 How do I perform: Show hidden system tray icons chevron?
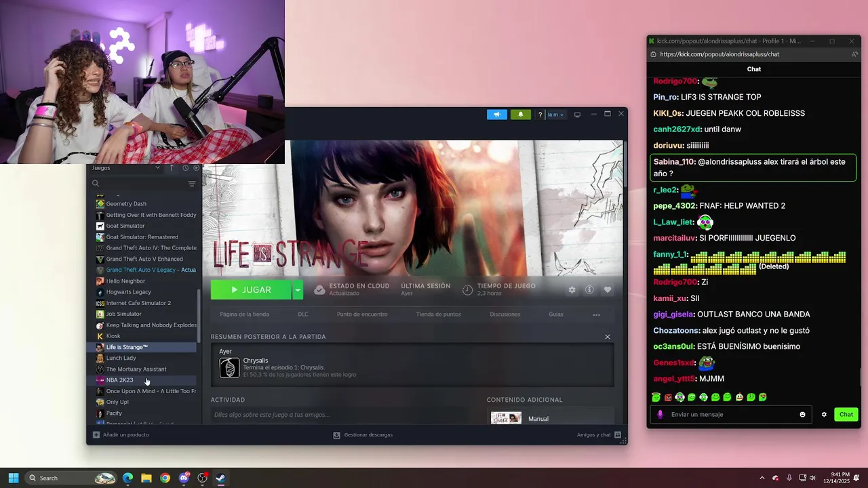[x=762, y=478]
